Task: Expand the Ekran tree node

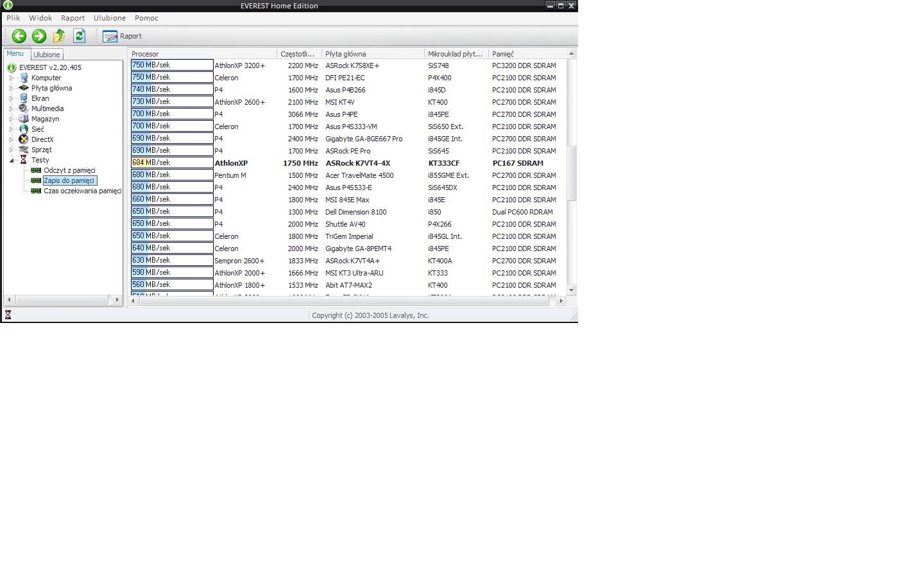Action: click(x=11, y=98)
